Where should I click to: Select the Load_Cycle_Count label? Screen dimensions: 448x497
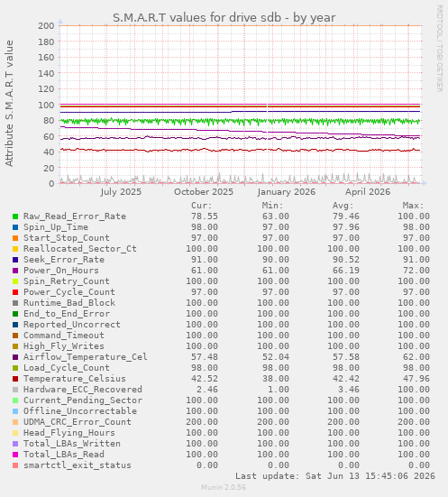click(x=67, y=368)
